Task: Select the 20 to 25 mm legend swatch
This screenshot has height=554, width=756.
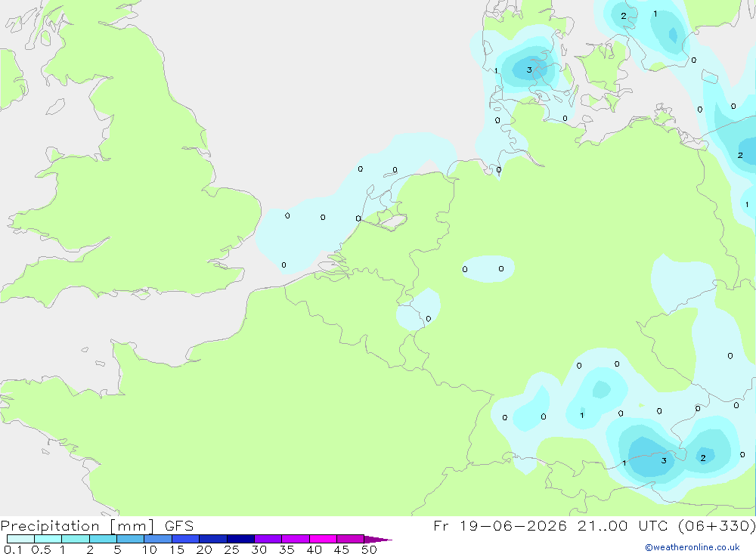Action: click(212, 539)
